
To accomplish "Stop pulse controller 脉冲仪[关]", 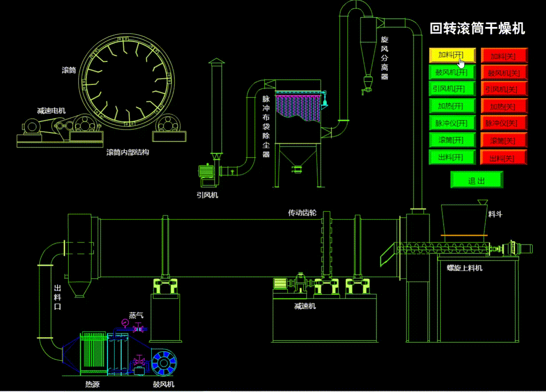I will tap(504, 123).
